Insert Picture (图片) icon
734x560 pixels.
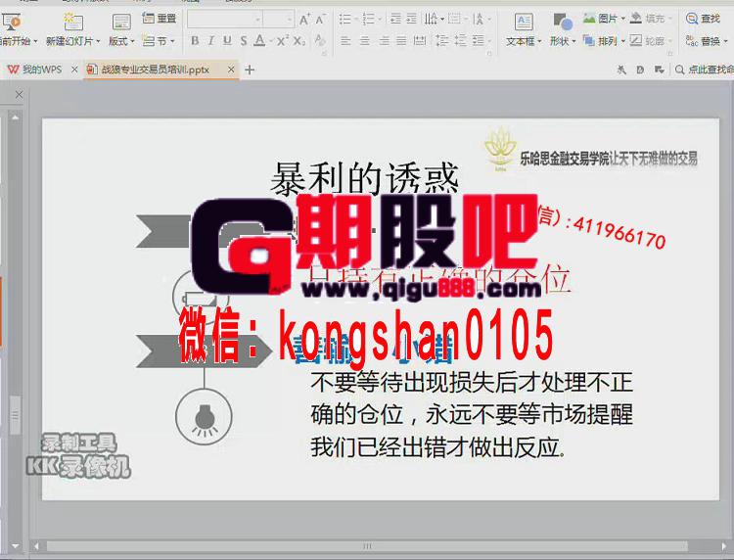[x=589, y=19]
